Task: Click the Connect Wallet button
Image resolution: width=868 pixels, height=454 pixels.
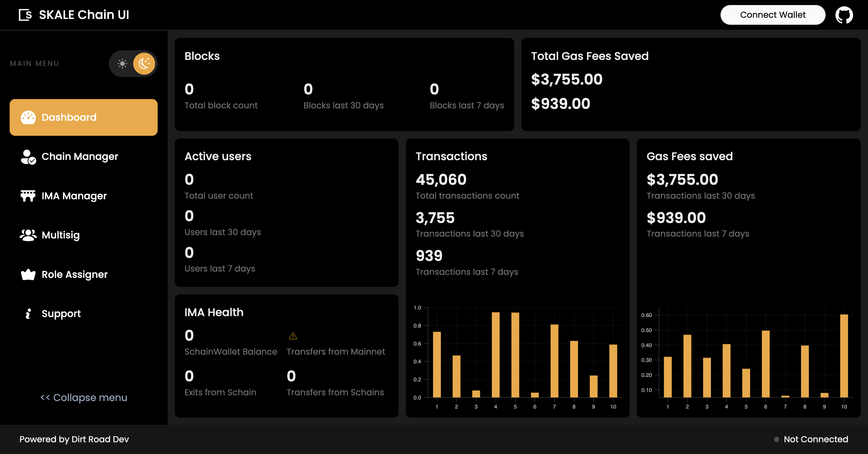Action: click(x=773, y=15)
